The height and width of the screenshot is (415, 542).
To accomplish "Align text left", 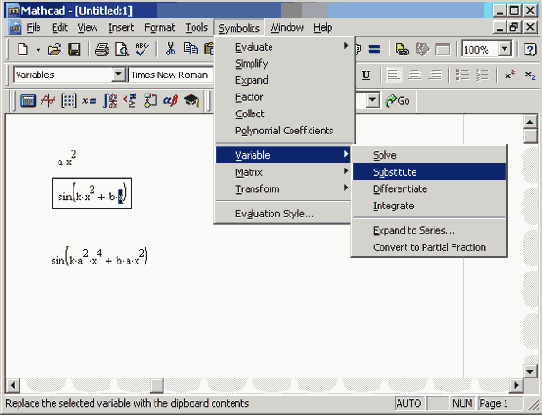I will click(394, 75).
